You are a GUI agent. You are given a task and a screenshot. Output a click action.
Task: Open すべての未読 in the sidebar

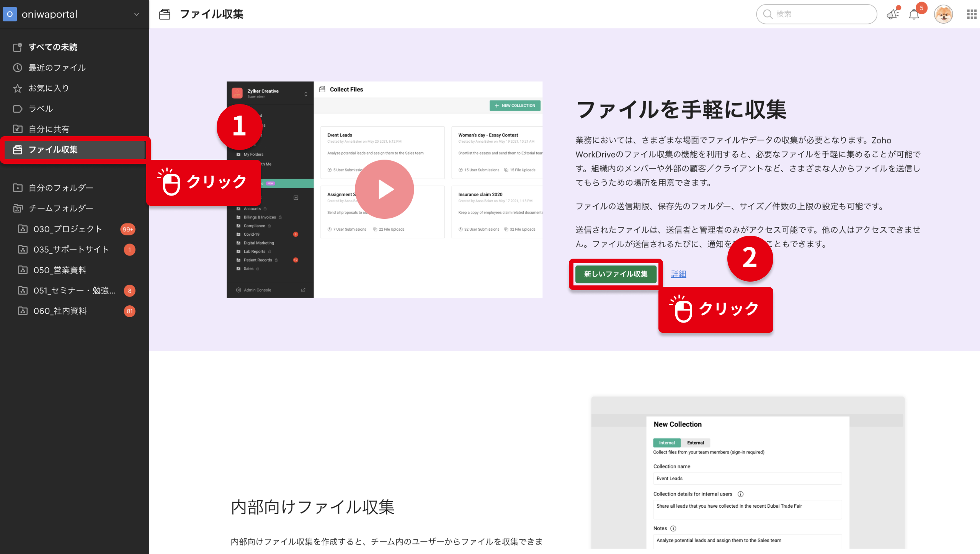[53, 47]
